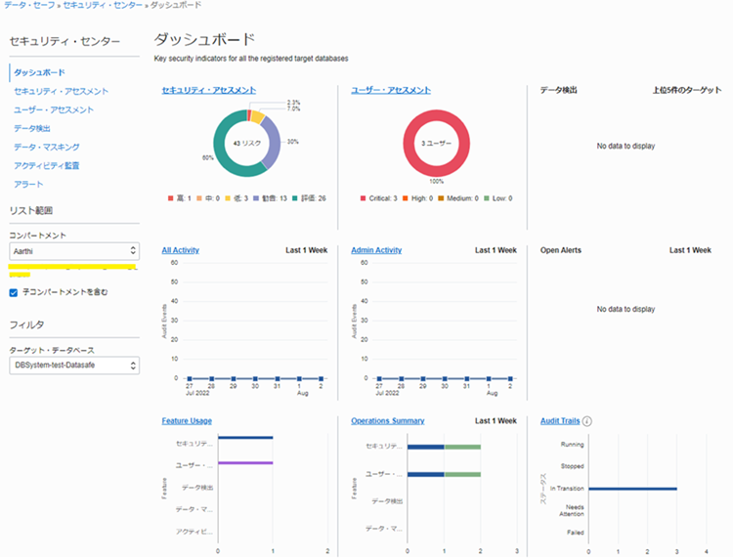Click the Feature Usage chart title link
Screen dimensions: 733x560
187,421
